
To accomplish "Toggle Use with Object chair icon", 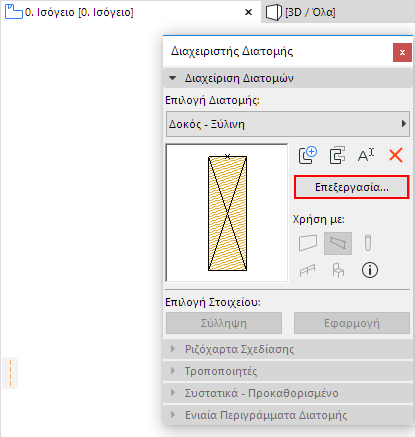I will [x=338, y=270].
